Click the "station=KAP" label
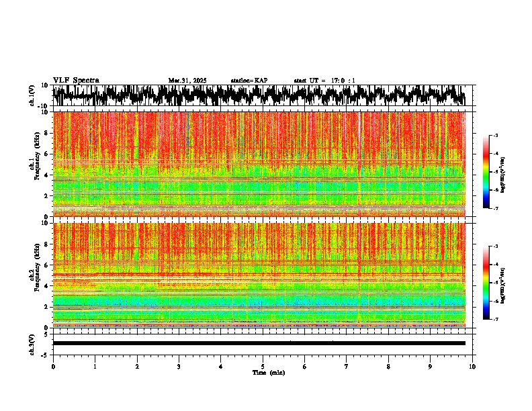 249,81
